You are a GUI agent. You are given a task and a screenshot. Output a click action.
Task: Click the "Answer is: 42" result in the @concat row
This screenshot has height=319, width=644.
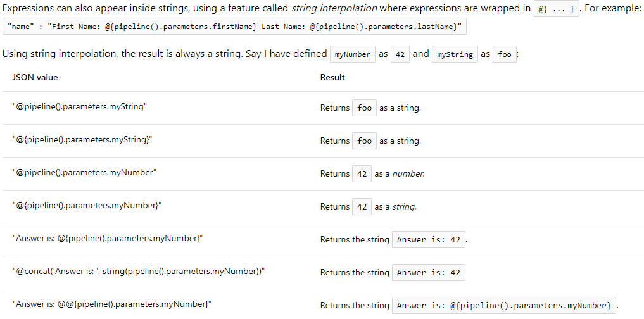coord(429,273)
